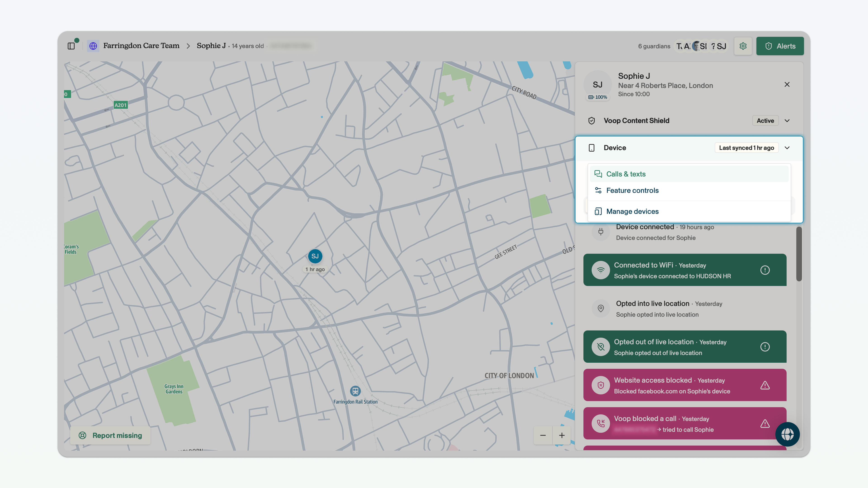The height and width of the screenshot is (488, 868).
Task: Click the plug icon for Device connected
Action: point(600,232)
